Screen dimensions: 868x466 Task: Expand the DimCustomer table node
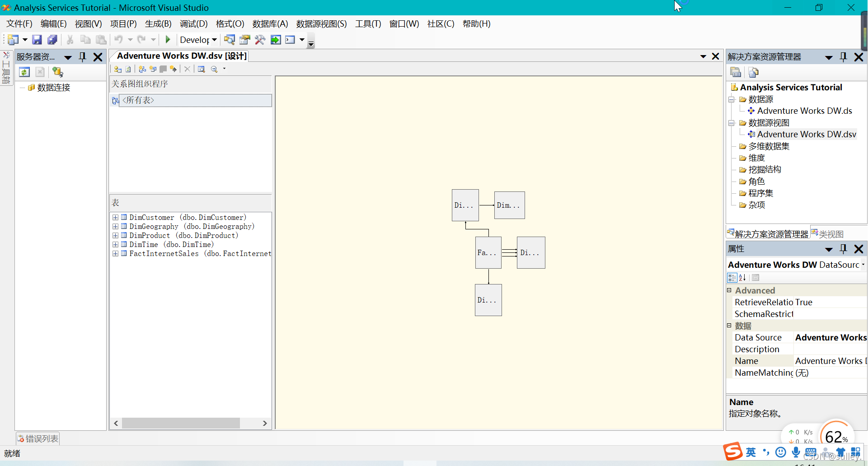[x=115, y=218]
